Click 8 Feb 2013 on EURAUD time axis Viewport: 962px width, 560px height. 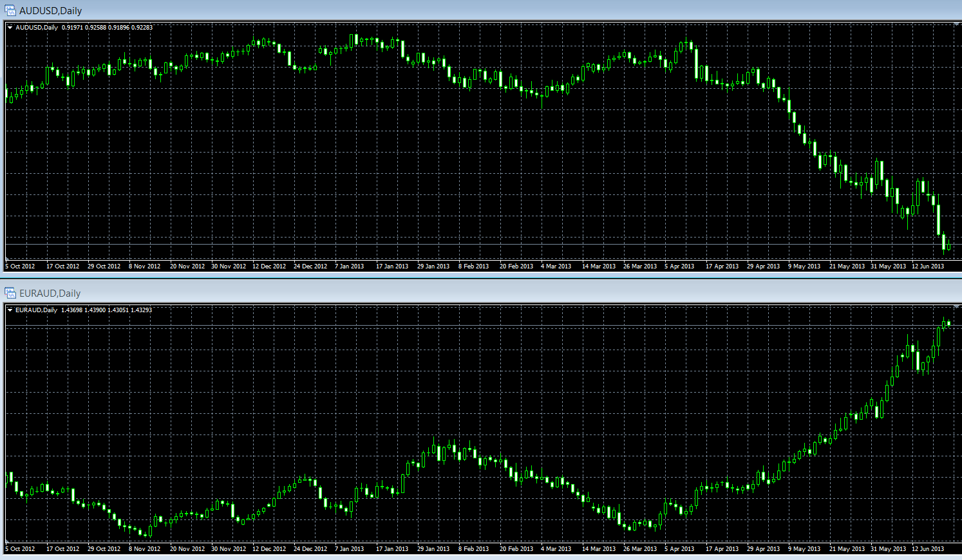coord(473,549)
